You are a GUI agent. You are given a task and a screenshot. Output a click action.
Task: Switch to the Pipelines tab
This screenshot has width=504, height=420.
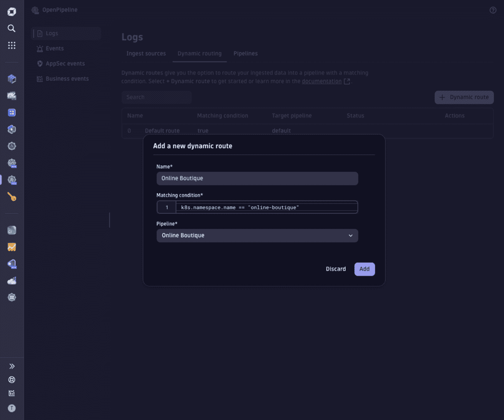[245, 53]
